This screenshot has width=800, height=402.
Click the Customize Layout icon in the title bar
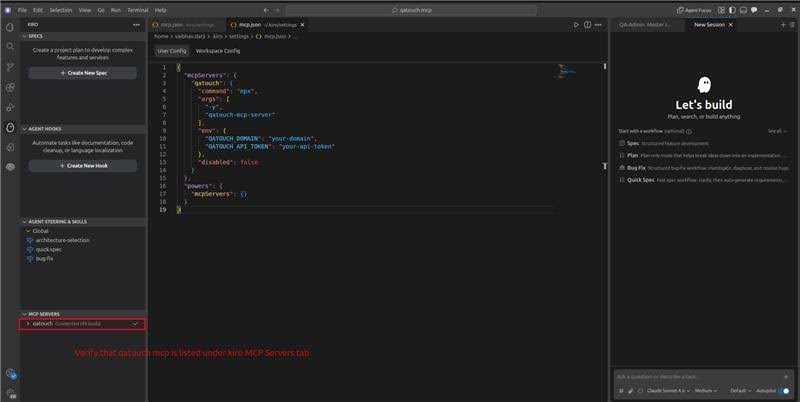point(721,10)
